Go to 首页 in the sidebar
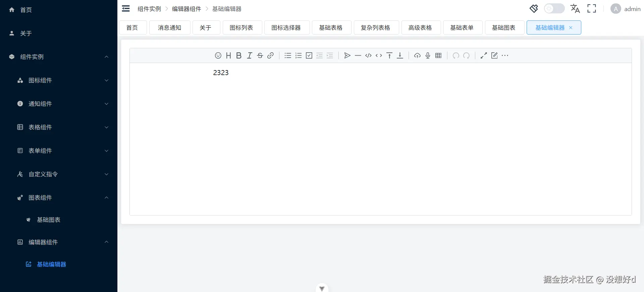 point(59,10)
